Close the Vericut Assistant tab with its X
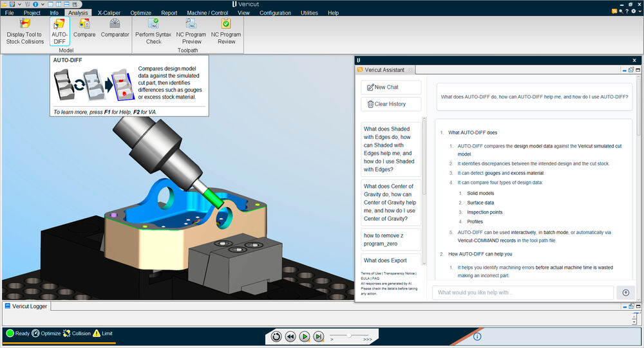The height and width of the screenshot is (348, 644). (x=410, y=70)
